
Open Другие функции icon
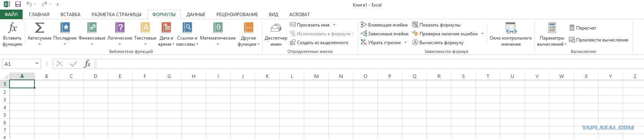[x=249, y=28]
